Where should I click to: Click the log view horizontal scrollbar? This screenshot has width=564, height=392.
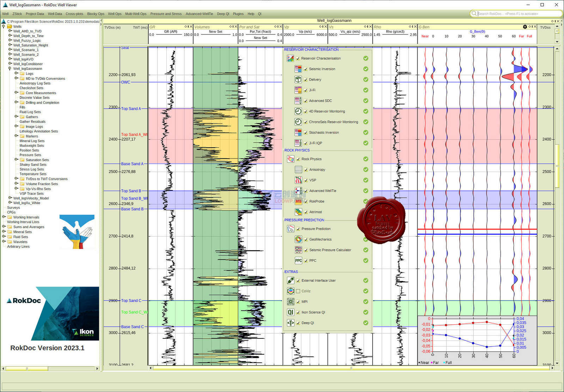pos(351,368)
